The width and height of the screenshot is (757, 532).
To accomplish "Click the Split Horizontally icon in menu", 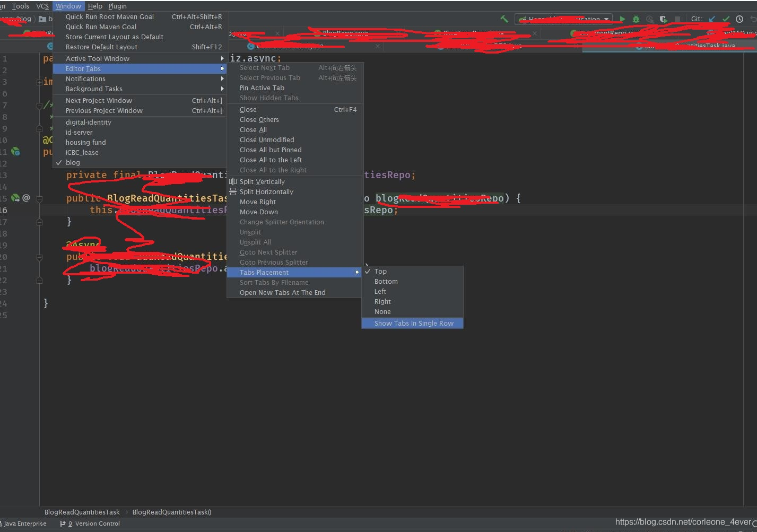I will 233,191.
